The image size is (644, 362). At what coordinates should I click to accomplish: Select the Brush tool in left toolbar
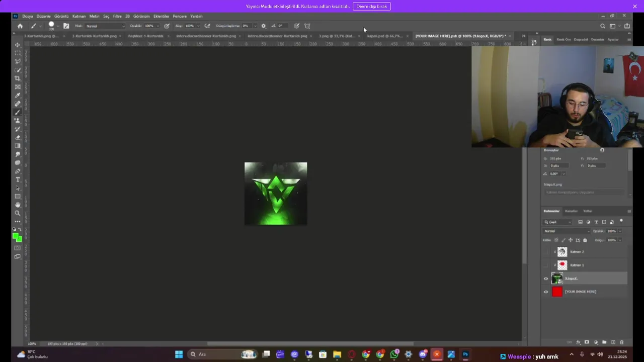pos(18,112)
